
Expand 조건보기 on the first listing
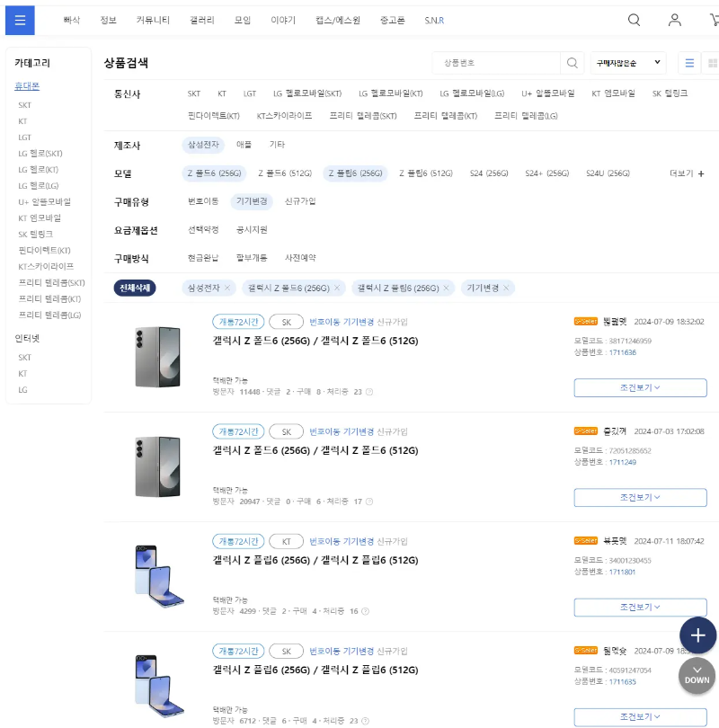640,386
